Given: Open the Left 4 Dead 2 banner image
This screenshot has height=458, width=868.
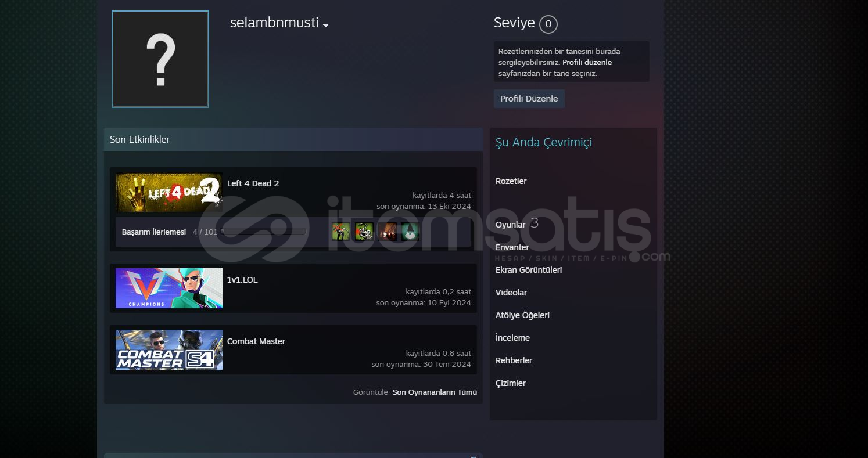Looking at the screenshot, I should click(x=169, y=192).
